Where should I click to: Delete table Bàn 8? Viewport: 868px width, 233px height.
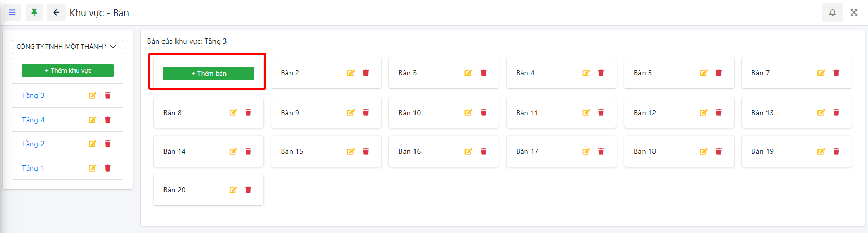pyautogui.click(x=248, y=113)
